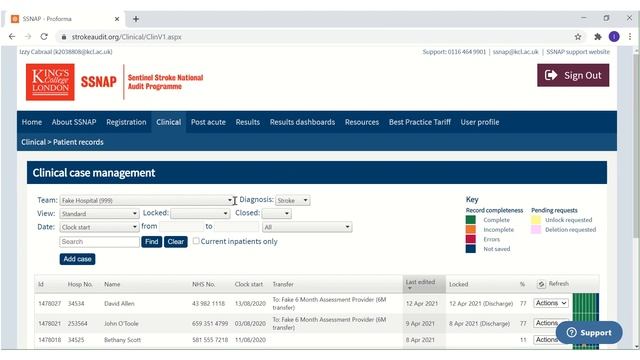640x360 pixels.
Task: Click the pink Deletion requested swatch
Action: pyautogui.click(x=536, y=229)
